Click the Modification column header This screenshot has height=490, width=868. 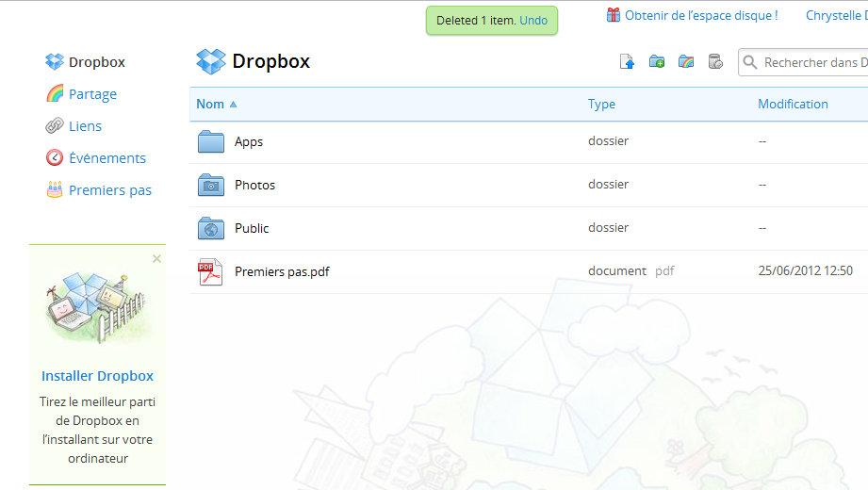(x=793, y=104)
